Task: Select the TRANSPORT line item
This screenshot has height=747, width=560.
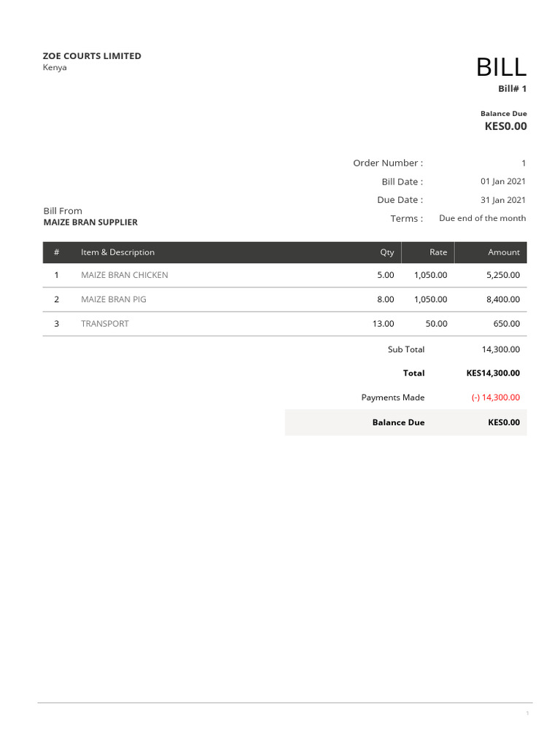Action: 104,324
